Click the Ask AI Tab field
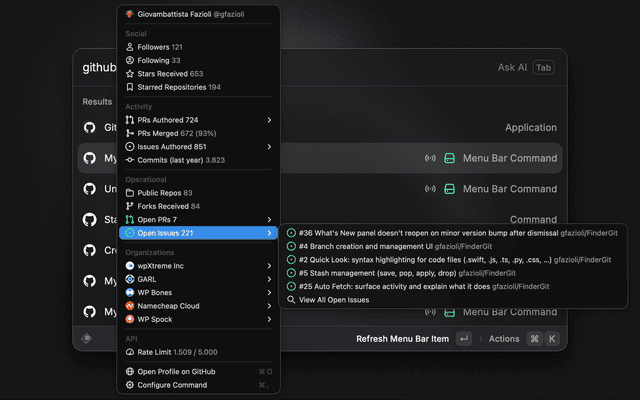This screenshot has width=640, height=400. [x=526, y=67]
